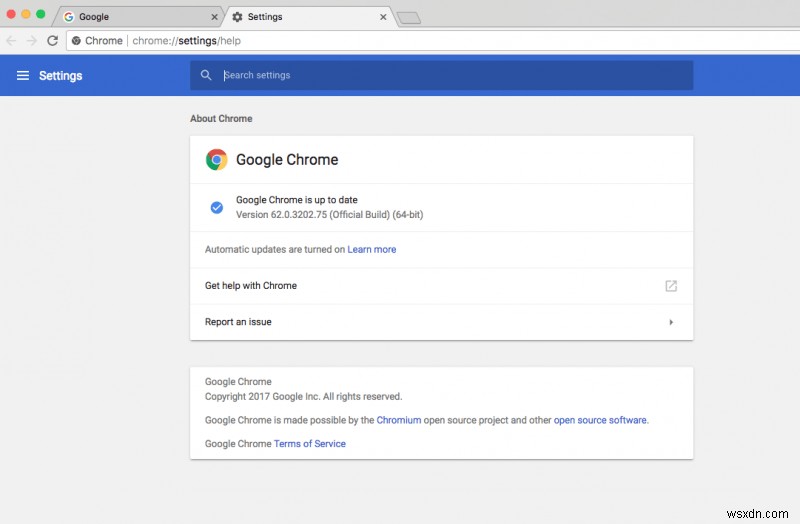Viewport: 800px width, 524px height.
Task: Open the Learn more link
Action: pos(371,249)
